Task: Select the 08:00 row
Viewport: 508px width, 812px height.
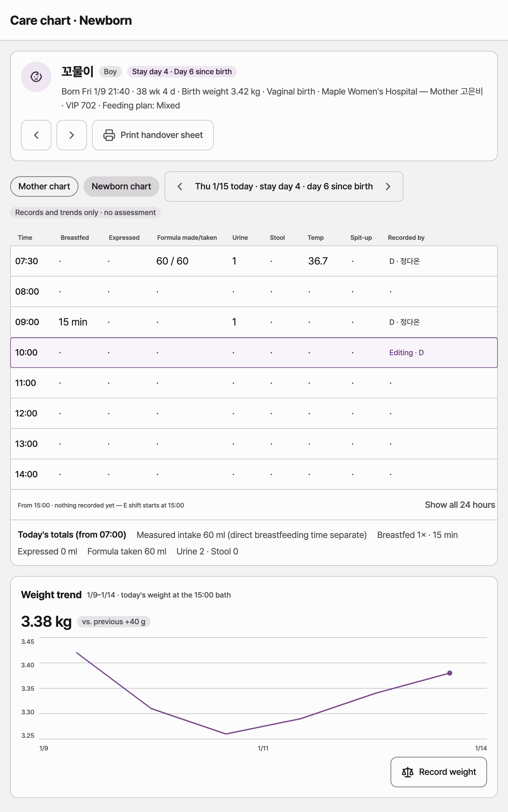Action: coord(254,291)
